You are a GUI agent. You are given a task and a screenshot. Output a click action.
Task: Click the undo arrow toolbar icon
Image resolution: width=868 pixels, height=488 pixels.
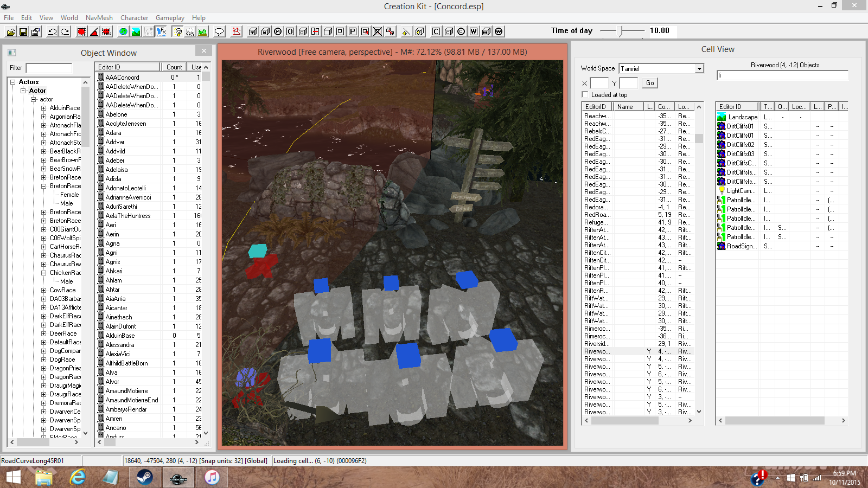[53, 31]
